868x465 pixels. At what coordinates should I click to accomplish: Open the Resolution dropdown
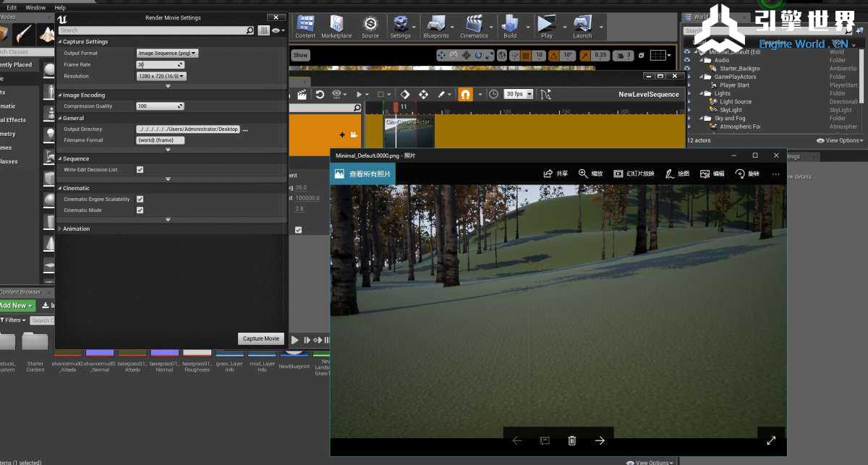coord(161,76)
